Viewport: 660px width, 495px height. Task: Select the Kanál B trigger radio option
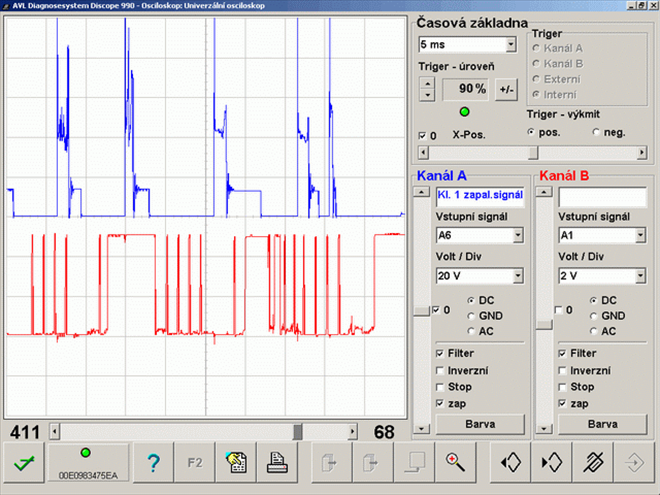click(536, 64)
